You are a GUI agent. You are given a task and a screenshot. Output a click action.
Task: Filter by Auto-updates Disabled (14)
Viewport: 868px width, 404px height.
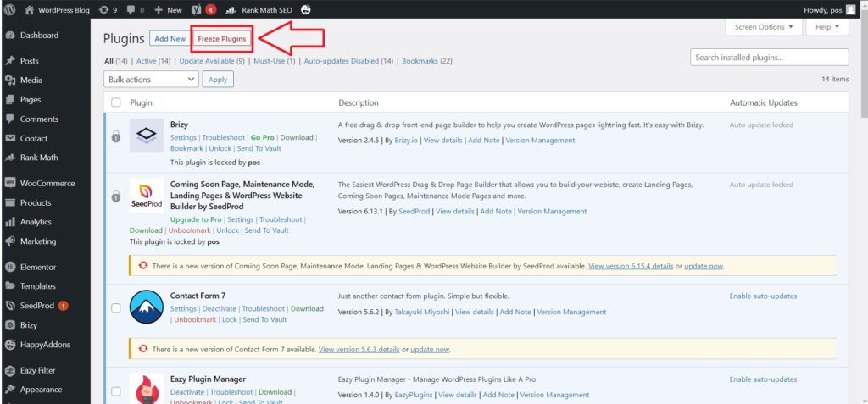coord(348,61)
